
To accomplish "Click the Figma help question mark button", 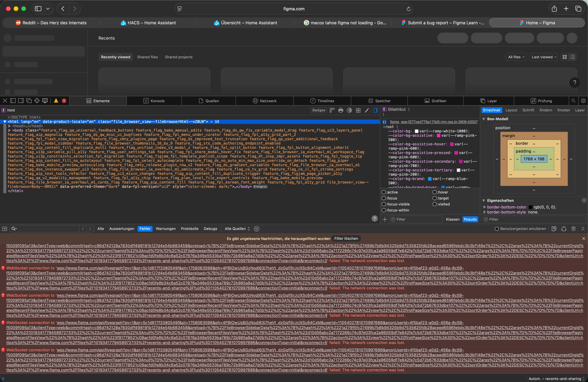I will point(574,83).
